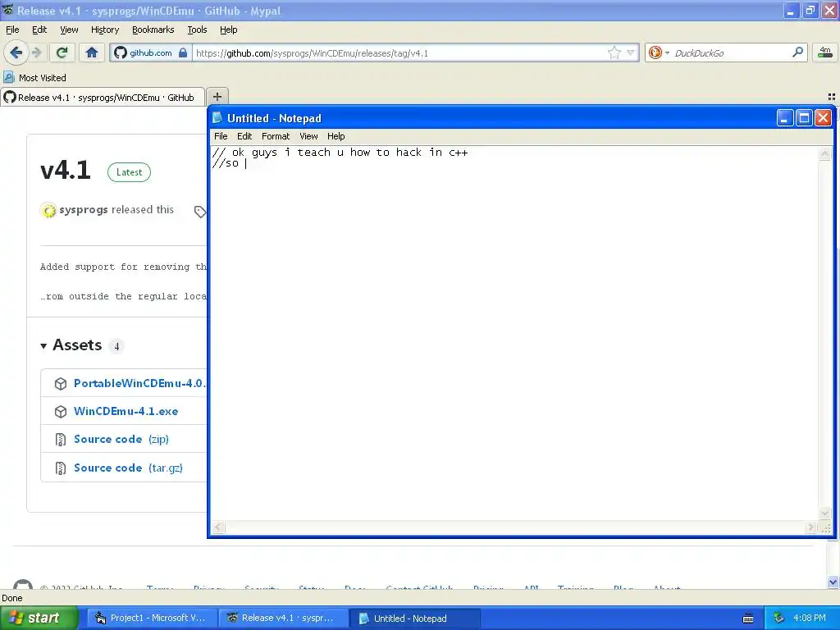Download WinCDEmu-4.1.exe asset

click(x=126, y=411)
